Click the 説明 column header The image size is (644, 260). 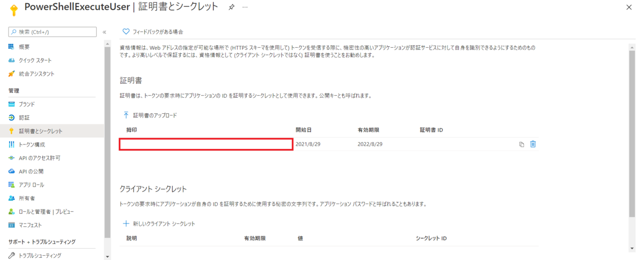coord(131,238)
